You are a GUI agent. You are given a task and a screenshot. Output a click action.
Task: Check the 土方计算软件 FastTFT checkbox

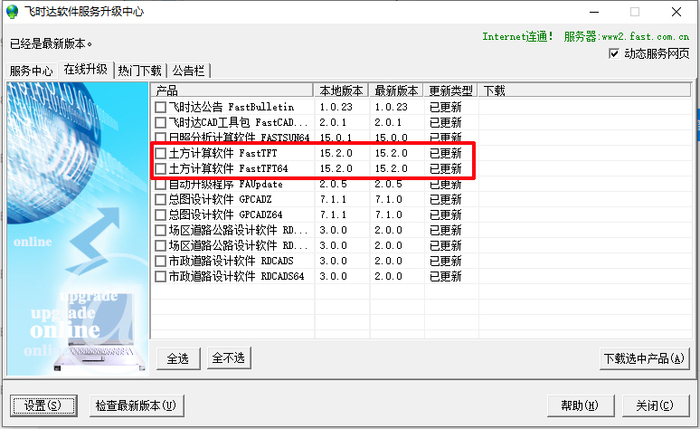click(x=160, y=153)
